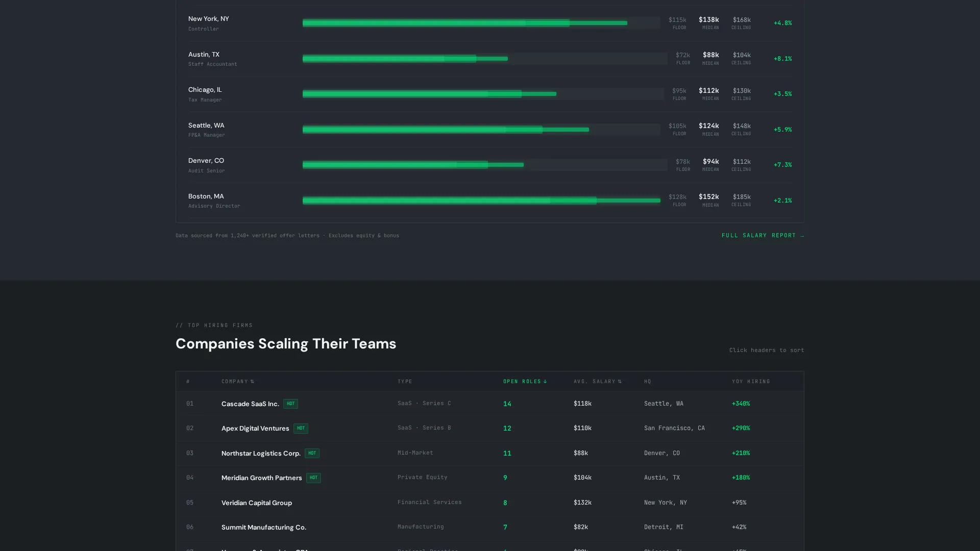This screenshot has height=551, width=980.
Task: Click the $112k median value for Chicago
Action: 708,91
